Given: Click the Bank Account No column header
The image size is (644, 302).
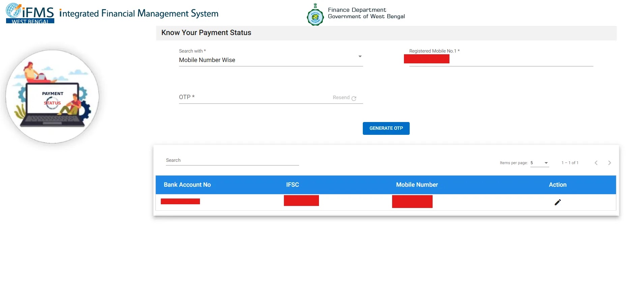Looking at the screenshot, I should pos(187,185).
